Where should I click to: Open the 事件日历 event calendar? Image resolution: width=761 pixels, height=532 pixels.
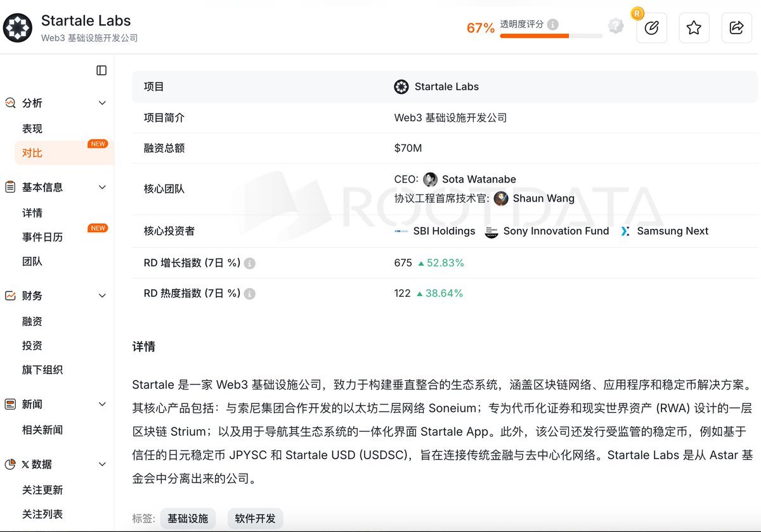pos(42,237)
